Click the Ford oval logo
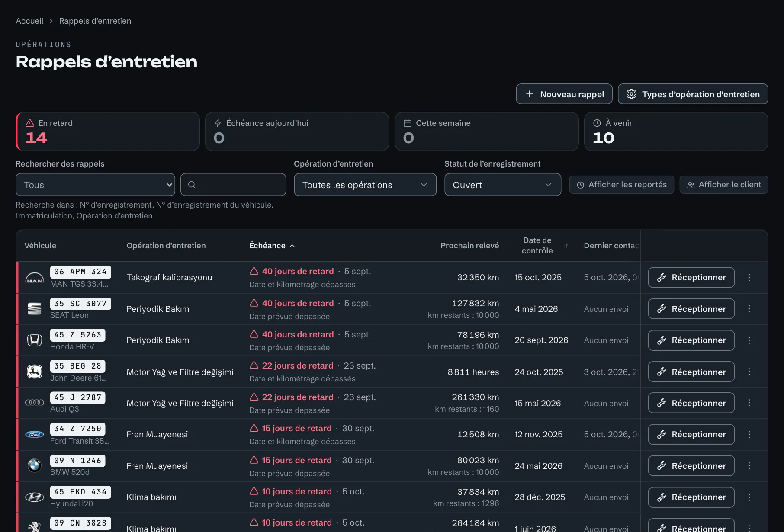This screenshot has width=784, height=532. click(35, 434)
